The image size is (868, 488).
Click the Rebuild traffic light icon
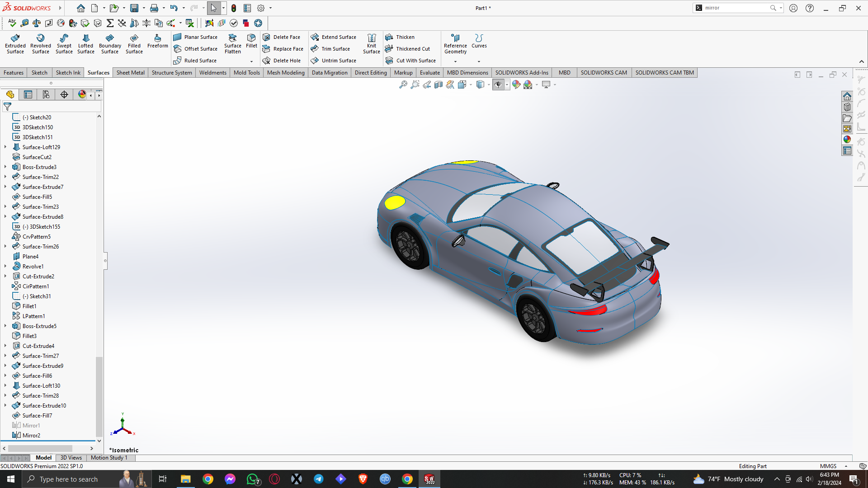tap(234, 8)
